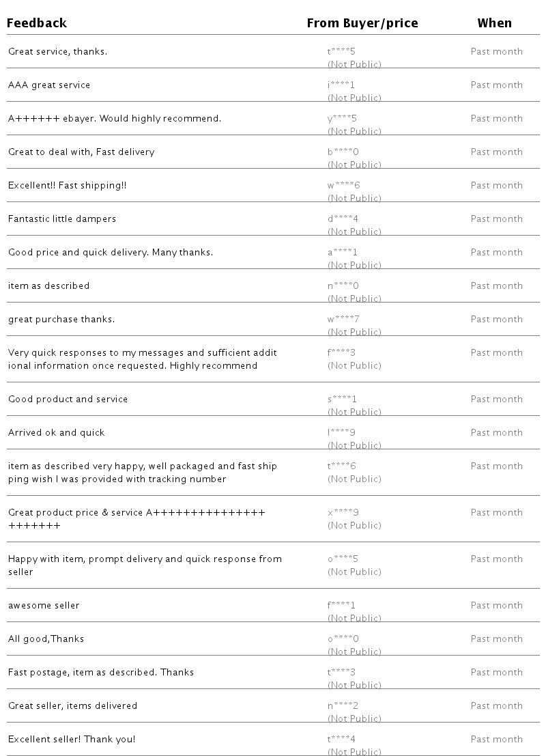The height and width of the screenshot is (756, 546).
Task: Click buyer w****6 username
Action: pyautogui.click(x=343, y=185)
